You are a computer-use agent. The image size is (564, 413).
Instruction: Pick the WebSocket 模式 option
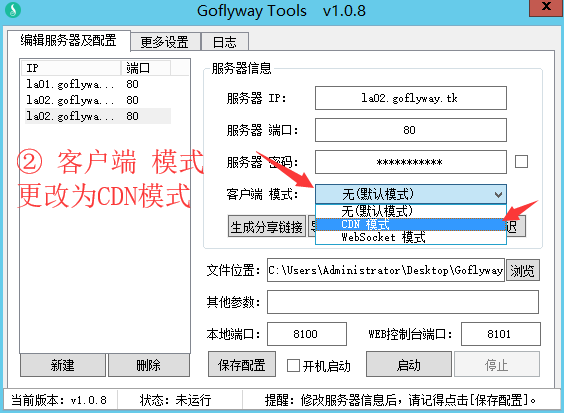[x=411, y=237]
